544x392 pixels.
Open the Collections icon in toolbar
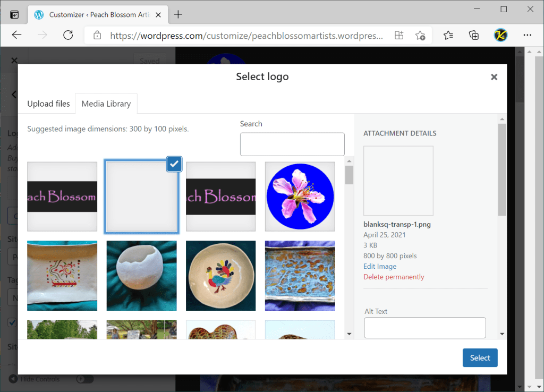click(474, 35)
